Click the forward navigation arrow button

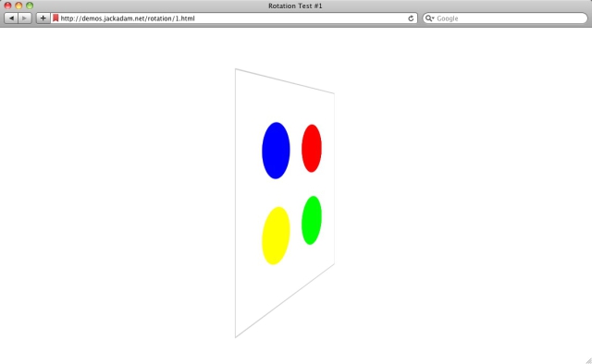pyautogui.click(x=25, y=18)
